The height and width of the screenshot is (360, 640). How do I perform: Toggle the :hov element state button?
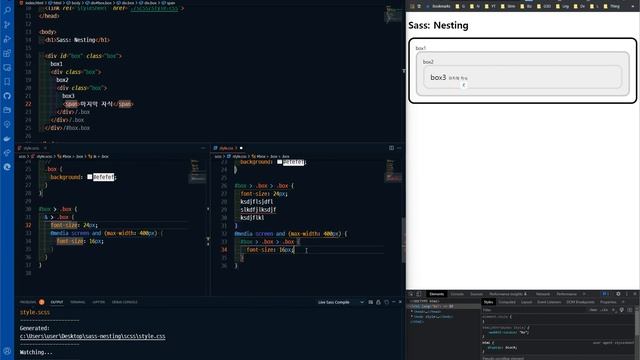click(593, 310)
